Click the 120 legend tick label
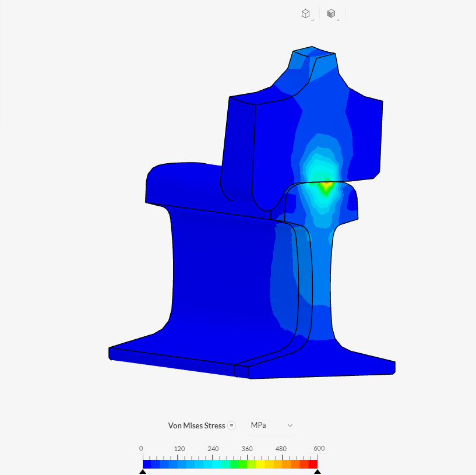The image size is (476, 475). click(x=179, y=449)
